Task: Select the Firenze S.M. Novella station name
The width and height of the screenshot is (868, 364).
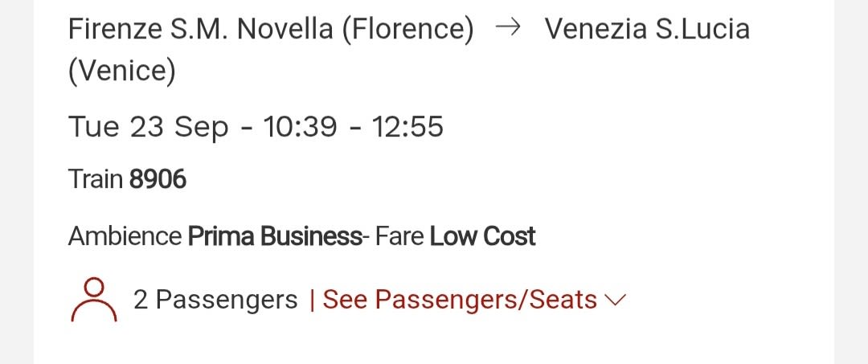Action: (x=200, y=29)
